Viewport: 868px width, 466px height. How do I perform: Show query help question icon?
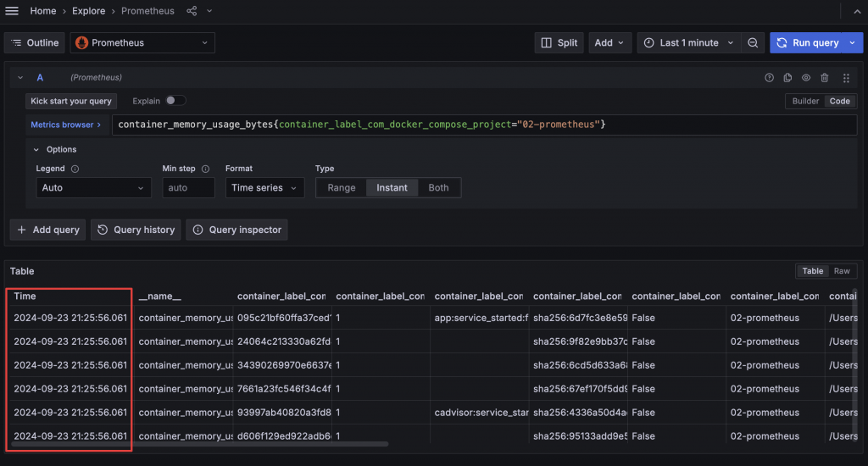pos(769,77)
